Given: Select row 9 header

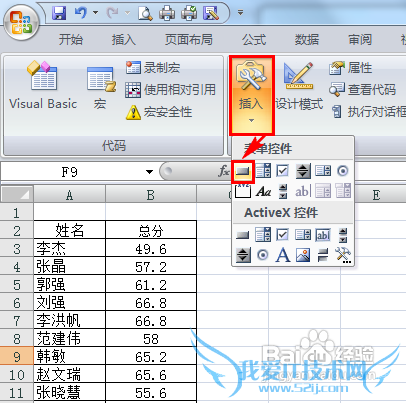Looking at the screenshot, I should 17,356.
